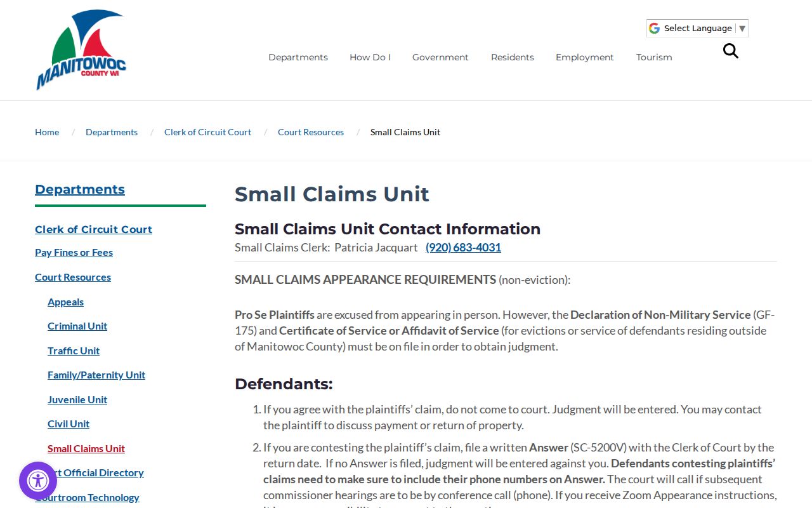This screenshot has width=812, height=508.
Task: Click the Small Claims Unit page heading
Action: tap(332, 194)
